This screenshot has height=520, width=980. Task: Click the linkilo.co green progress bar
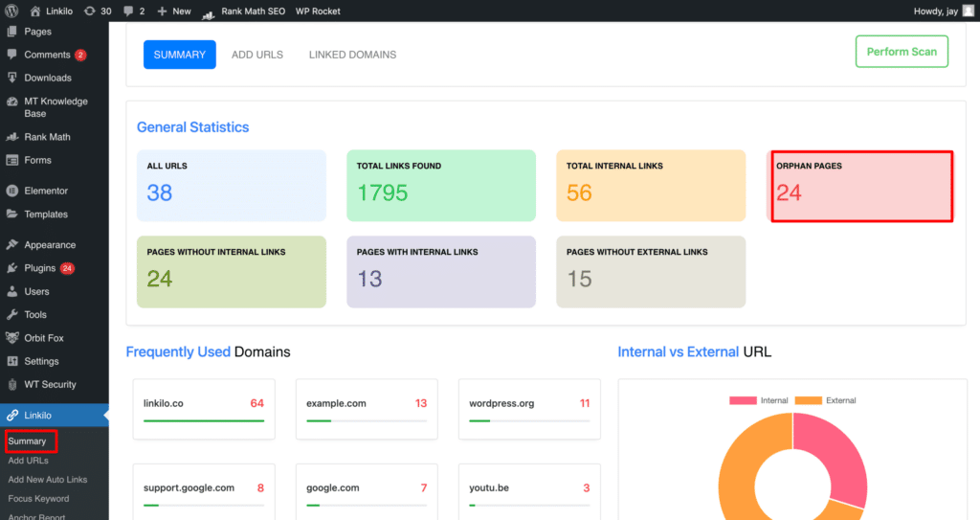204,421
